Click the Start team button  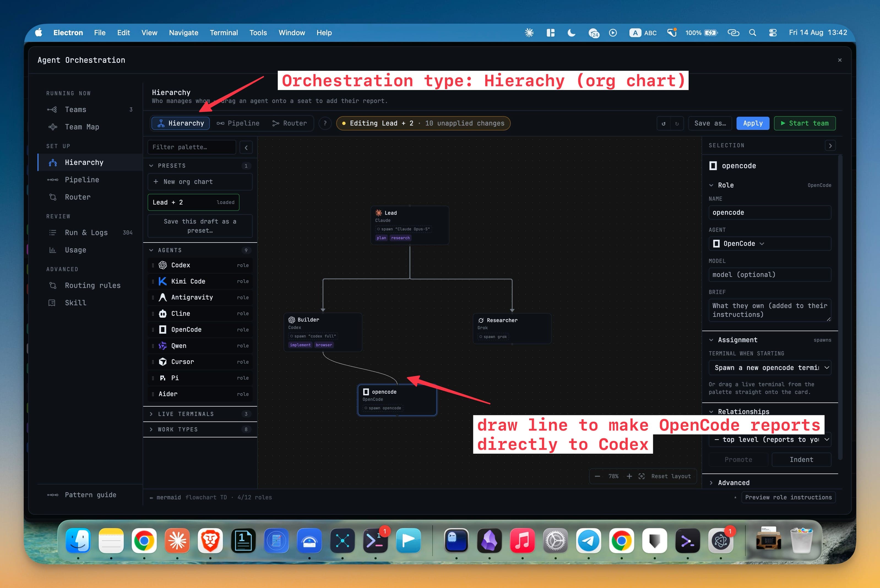click(x=805, y=123)
